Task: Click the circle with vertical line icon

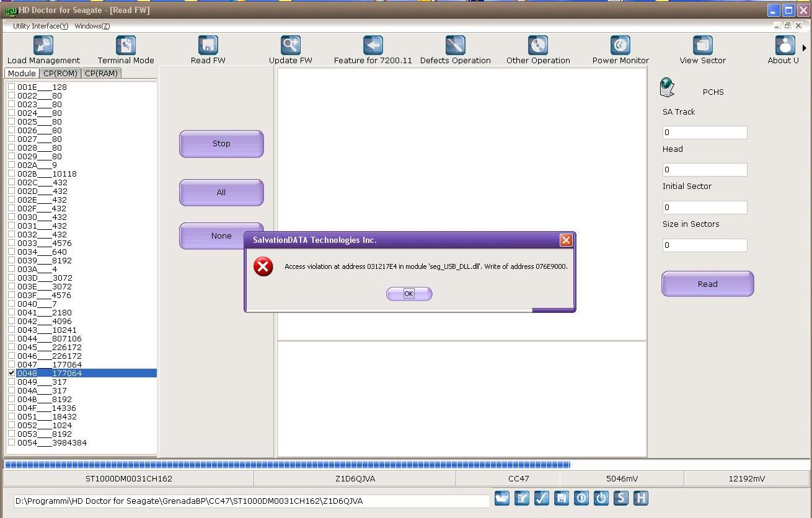Action: 581,498
